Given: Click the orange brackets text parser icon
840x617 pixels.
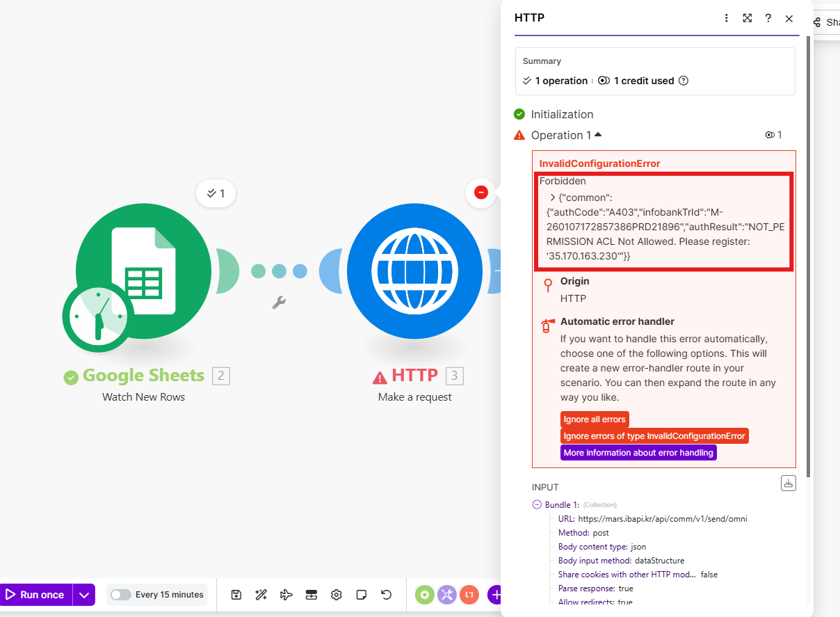Looking at the screenshot, I should click(x=469, y=595).
